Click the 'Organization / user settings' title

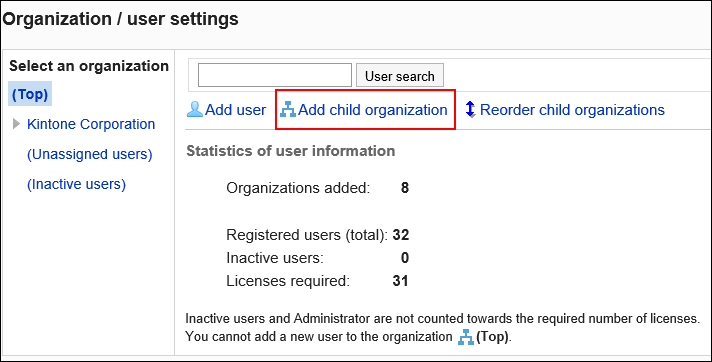pos(120,19)
